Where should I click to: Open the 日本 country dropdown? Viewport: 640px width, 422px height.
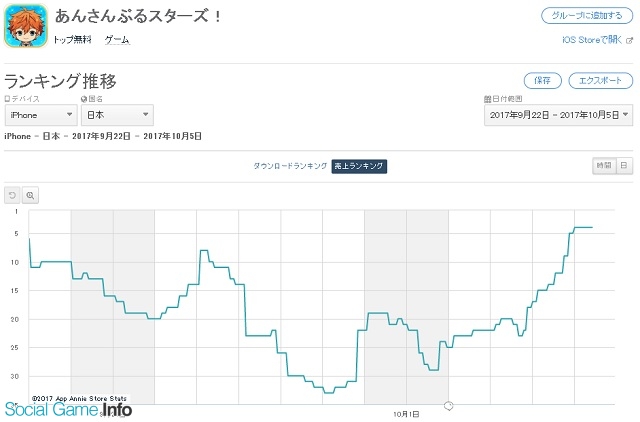click(118, 116)
